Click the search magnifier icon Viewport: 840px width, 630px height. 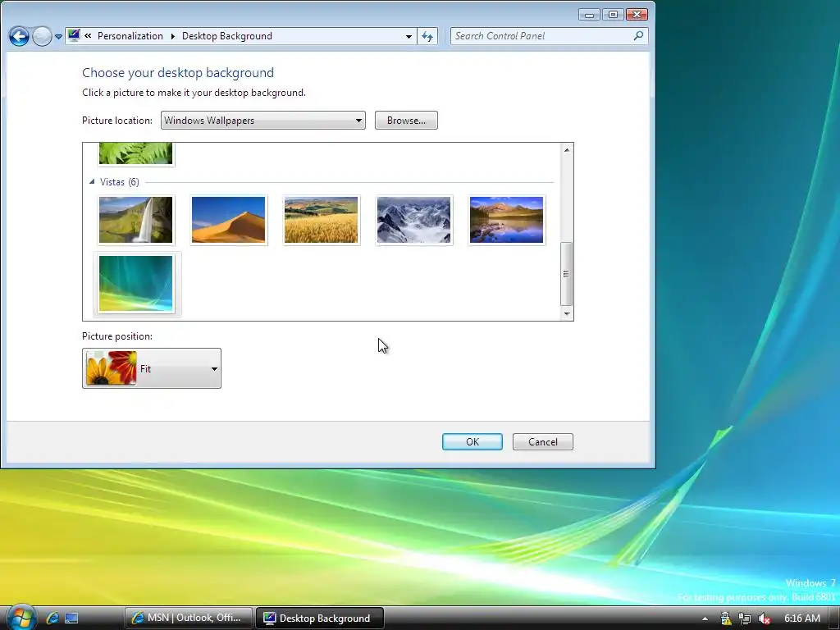638,35
